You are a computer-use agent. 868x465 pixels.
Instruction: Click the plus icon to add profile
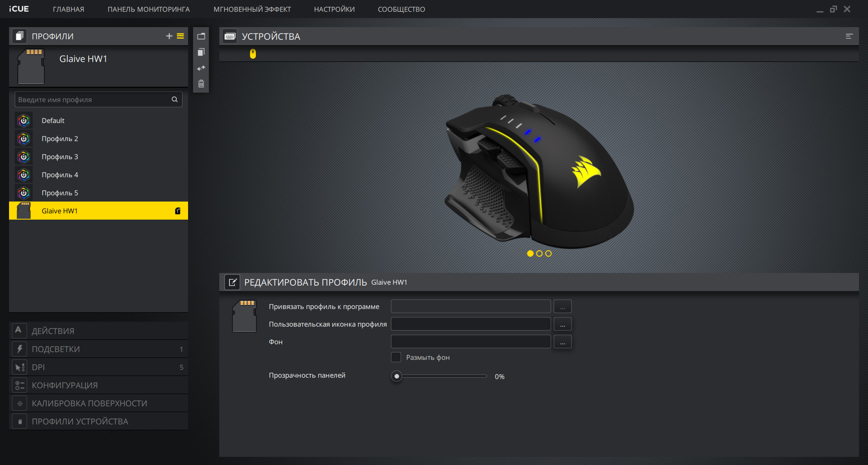(169, 36)
